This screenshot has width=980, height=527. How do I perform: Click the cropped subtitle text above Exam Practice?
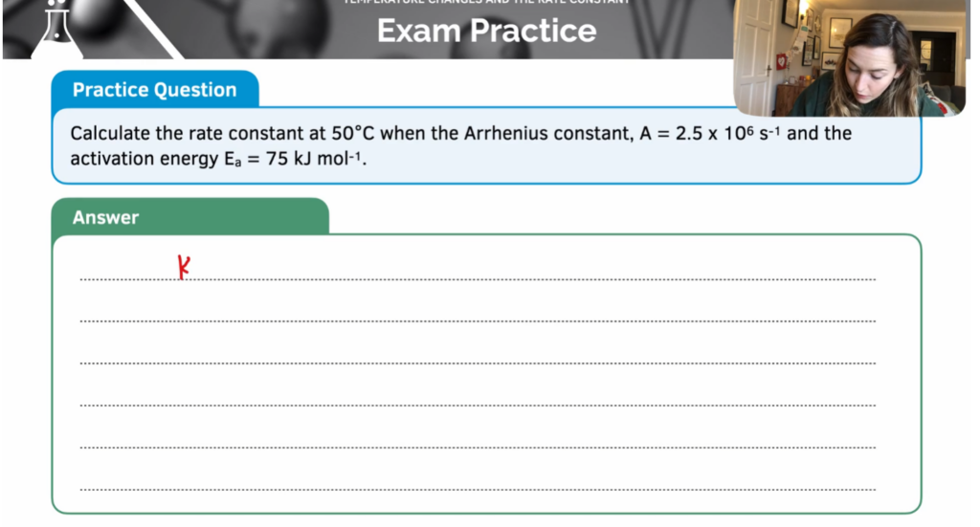click(486, 2)
